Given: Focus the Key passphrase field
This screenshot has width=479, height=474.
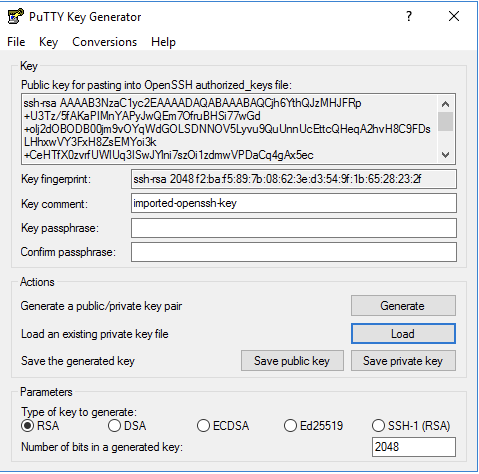Looking at the screenshot, I should pos(294,228).
